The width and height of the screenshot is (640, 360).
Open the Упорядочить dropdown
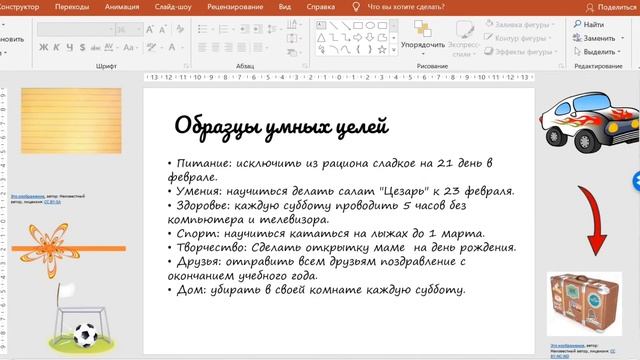click(x=422, y=38)
